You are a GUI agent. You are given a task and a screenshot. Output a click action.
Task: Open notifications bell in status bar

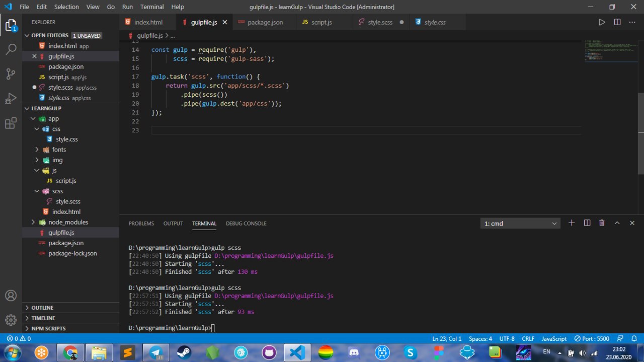(x=633, y=339)
